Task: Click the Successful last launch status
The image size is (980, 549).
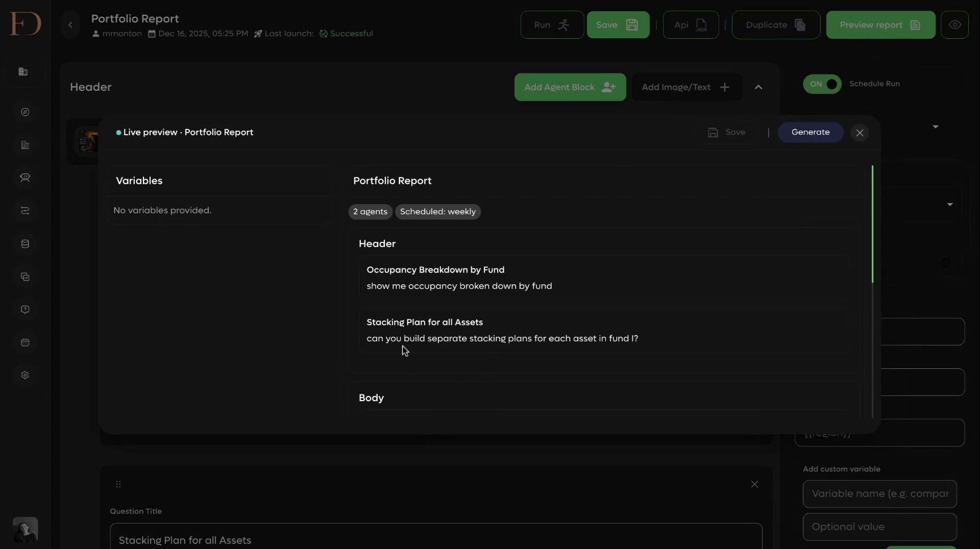Action: tap(347, 34)
